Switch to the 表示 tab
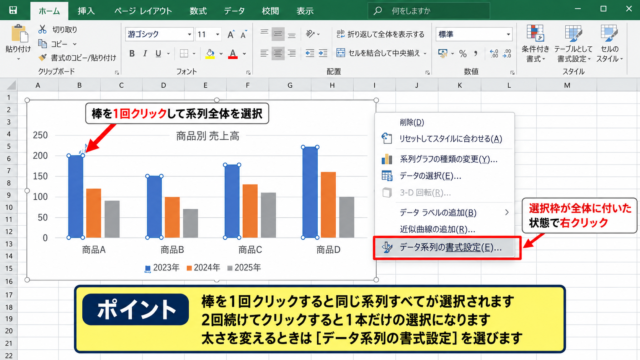The width and height of the screenshot is (640, 360). [x=305, y=11]
